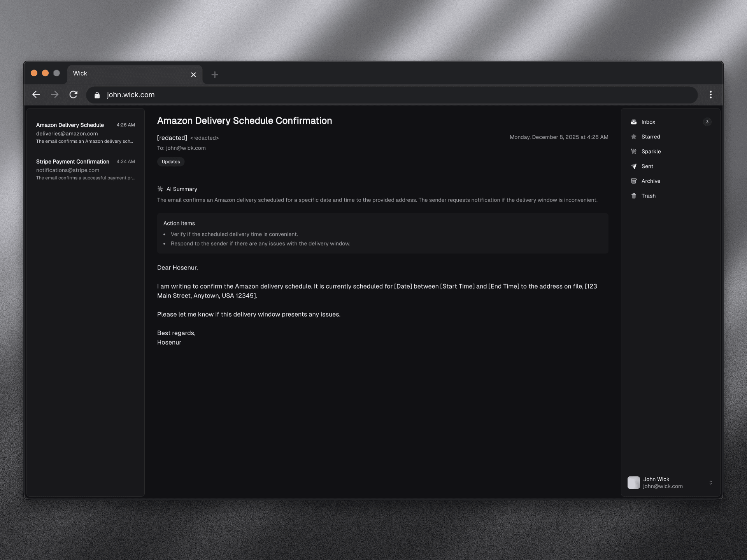
Task: Open the browser options three-dot menu
Action: click(x=710, y=94)
